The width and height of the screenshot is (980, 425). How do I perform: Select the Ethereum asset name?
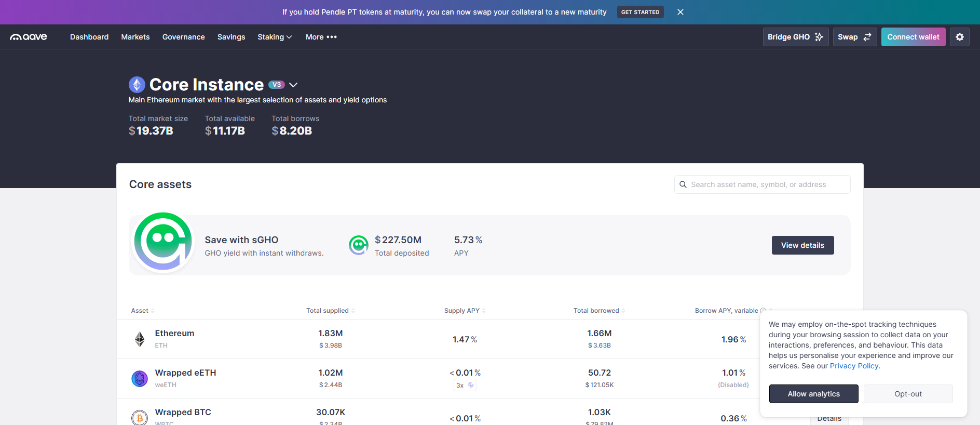174,334
